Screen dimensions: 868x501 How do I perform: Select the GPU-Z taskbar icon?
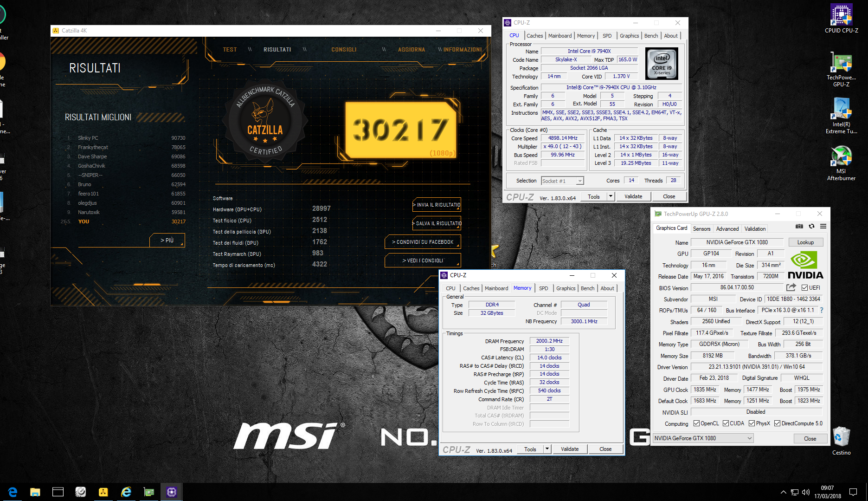148,492
